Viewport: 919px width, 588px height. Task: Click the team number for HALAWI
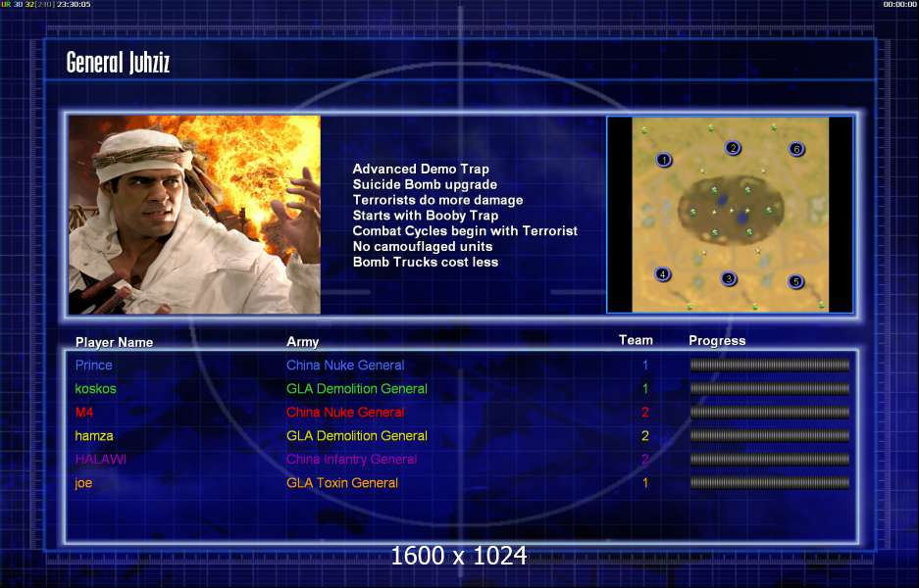(645, 460)
